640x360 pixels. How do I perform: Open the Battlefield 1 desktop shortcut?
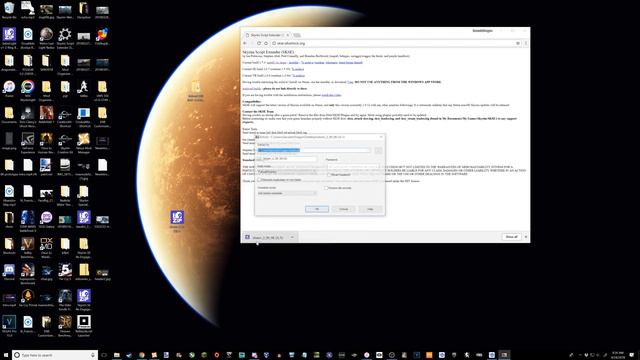click(46, 115)
